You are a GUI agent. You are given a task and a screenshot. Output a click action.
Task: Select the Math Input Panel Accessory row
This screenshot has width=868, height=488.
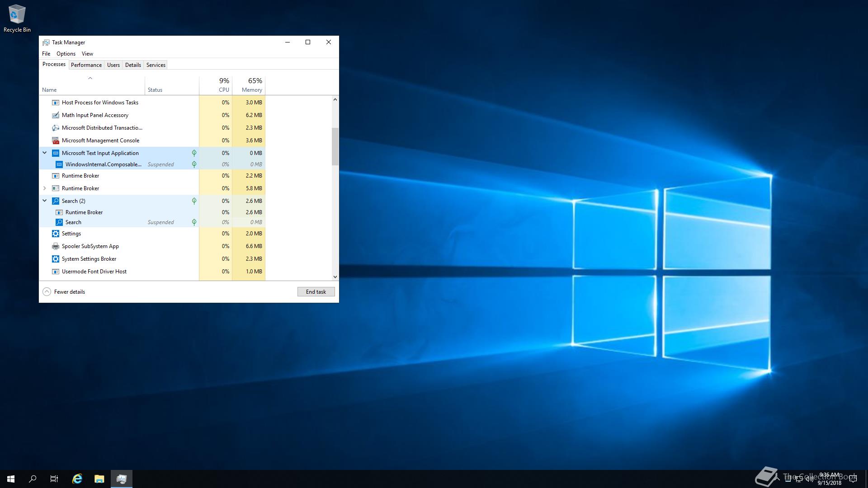[x=152, y=115]
